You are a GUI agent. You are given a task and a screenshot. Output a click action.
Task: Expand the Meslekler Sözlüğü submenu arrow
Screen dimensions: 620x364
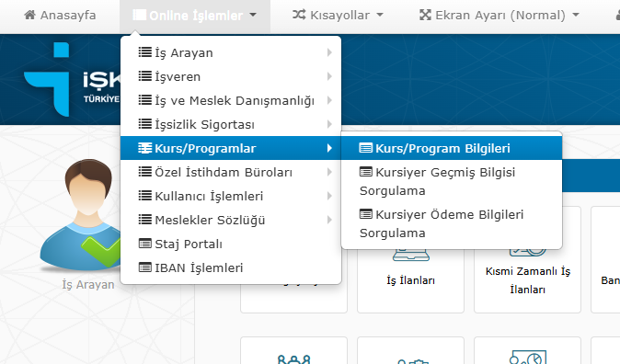(x=329, y=220)
